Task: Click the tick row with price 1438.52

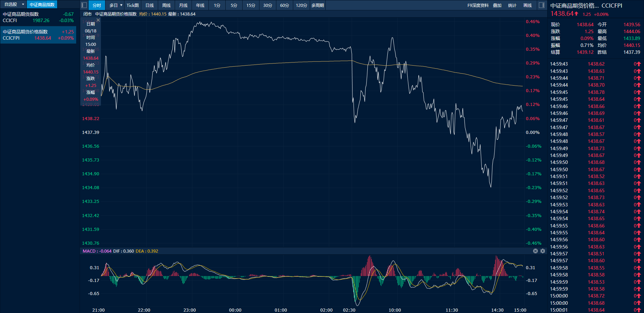Action: 595,176
